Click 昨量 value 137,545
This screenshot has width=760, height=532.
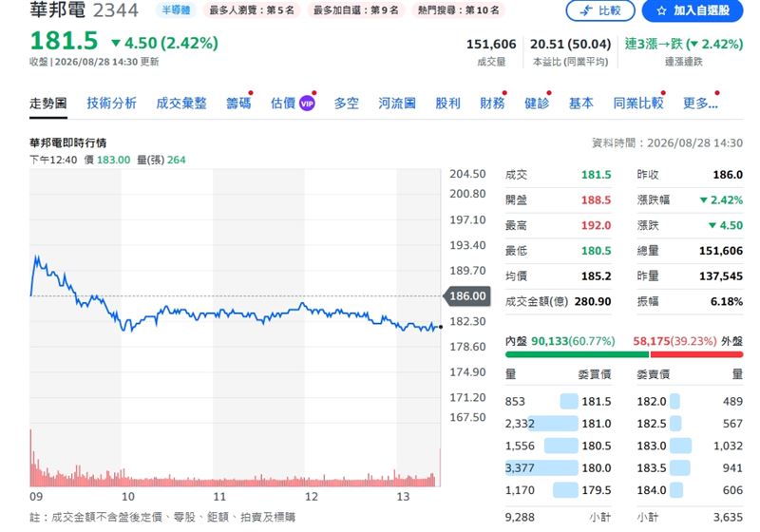[721, 276]
